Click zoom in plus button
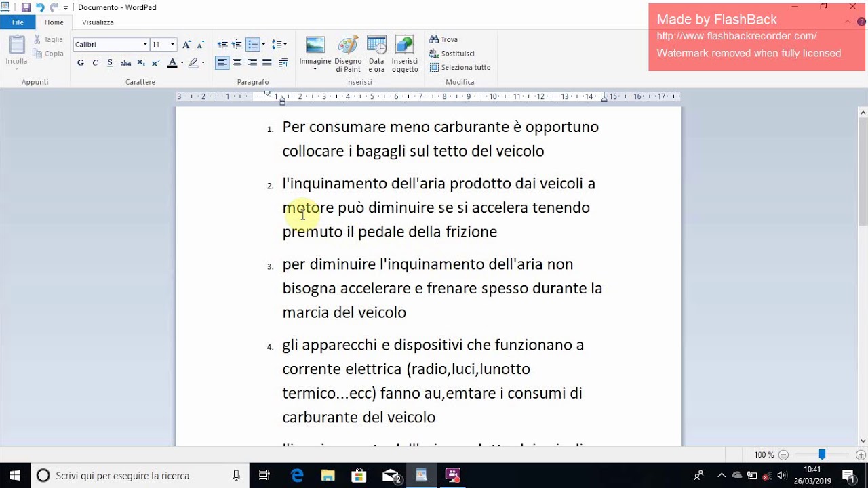This screenshot has width=868, height=488. point(861,455)
